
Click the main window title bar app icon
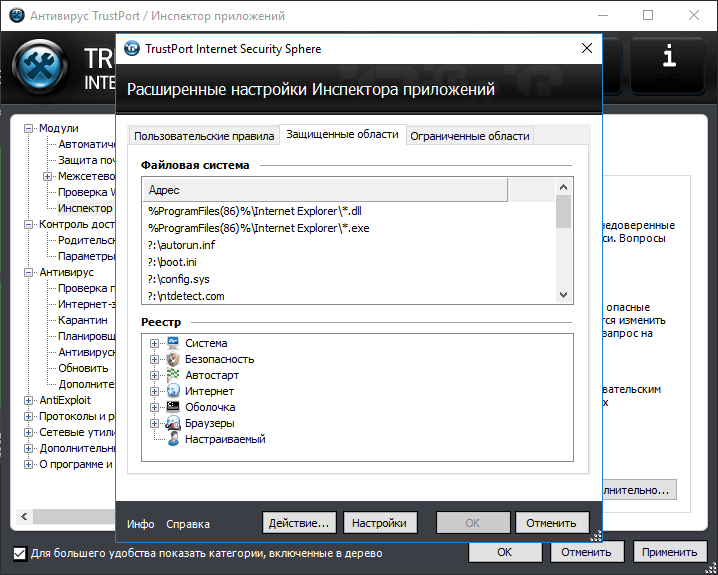coord(17,16)
